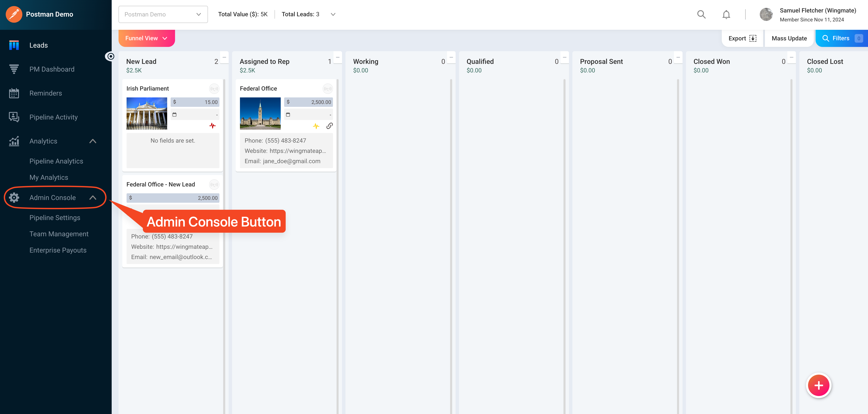Click the Irish Parliament 15.00 value field
The width and height of the screenshot is (868, 414).
point(195,102)
